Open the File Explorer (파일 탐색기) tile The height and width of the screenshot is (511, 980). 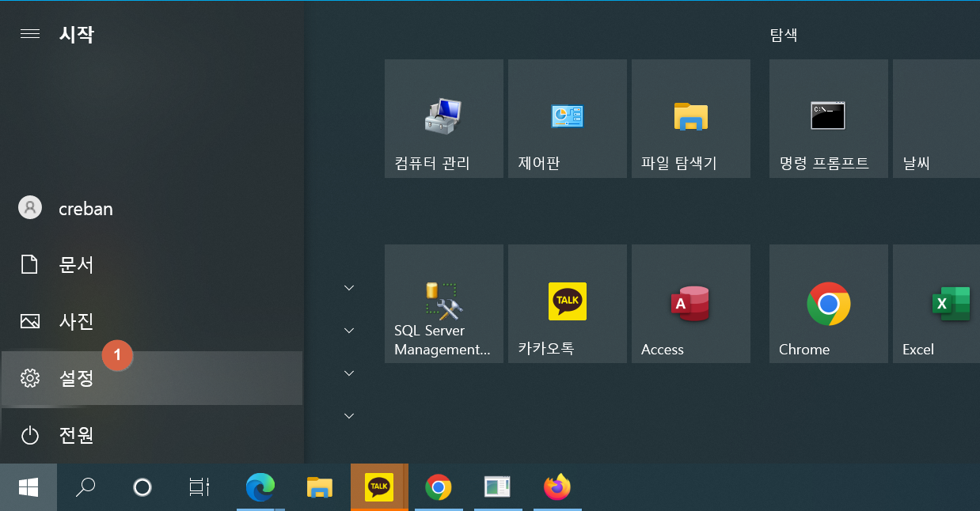pyautogui.click(x=691, y=119)
